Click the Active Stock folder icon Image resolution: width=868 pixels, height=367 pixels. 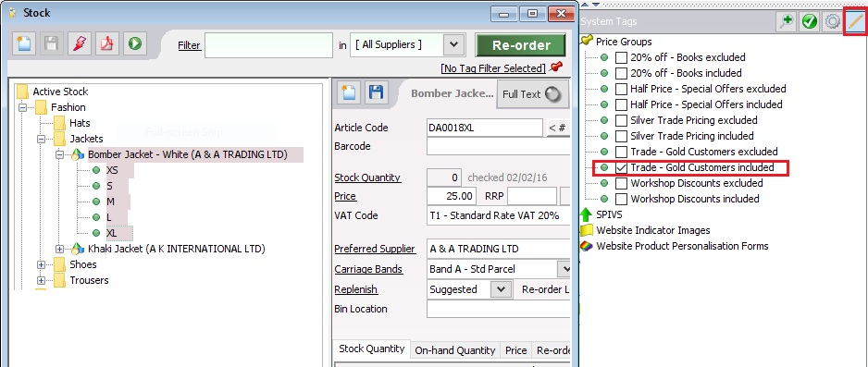tap(22, 92)
